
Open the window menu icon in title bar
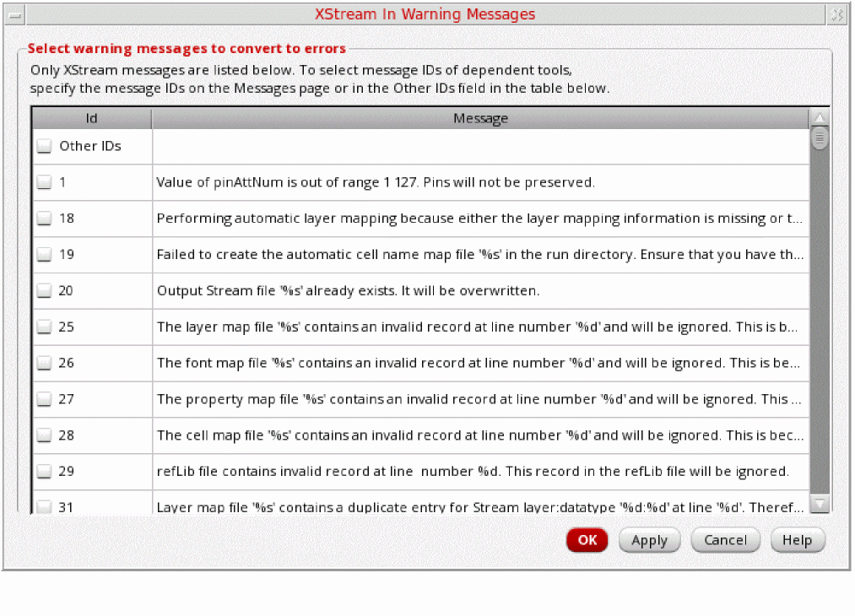coord(14,15)
